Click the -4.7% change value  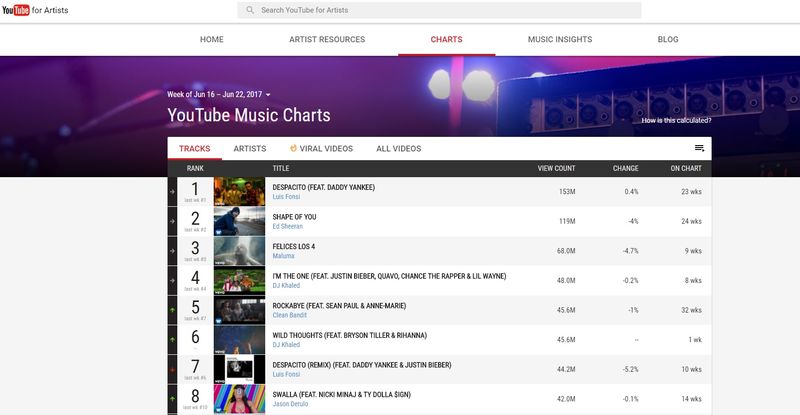click(631, 251)
